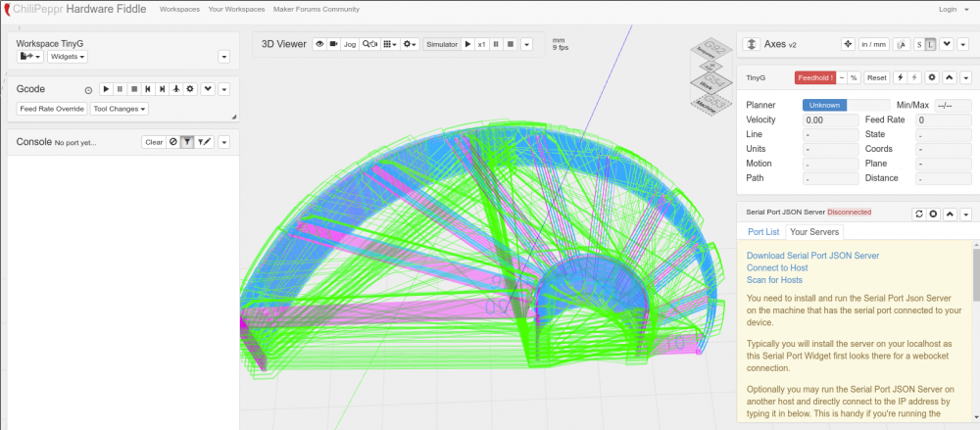Screen dimensions: 980x430
Task: Stop the 3D Viewer simulator
Action: (x=511, y=44)
